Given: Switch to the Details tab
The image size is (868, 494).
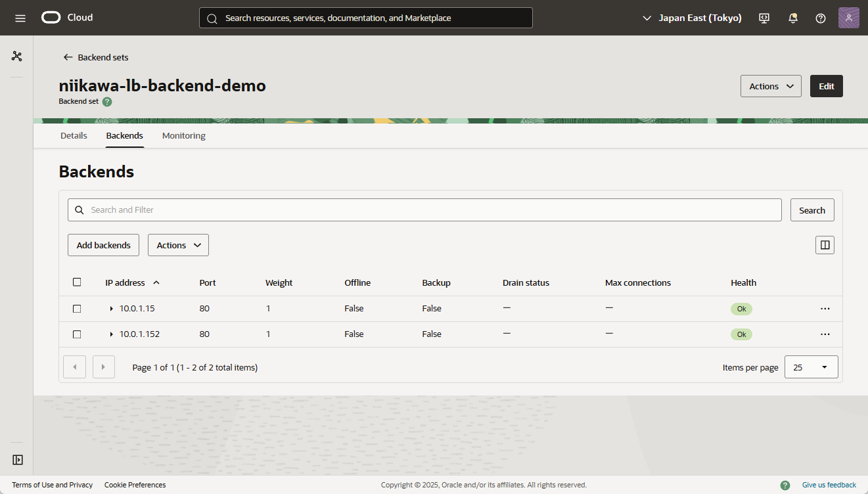Looking at the screenshot, I should pyautogui.click(x=74, y=135).
